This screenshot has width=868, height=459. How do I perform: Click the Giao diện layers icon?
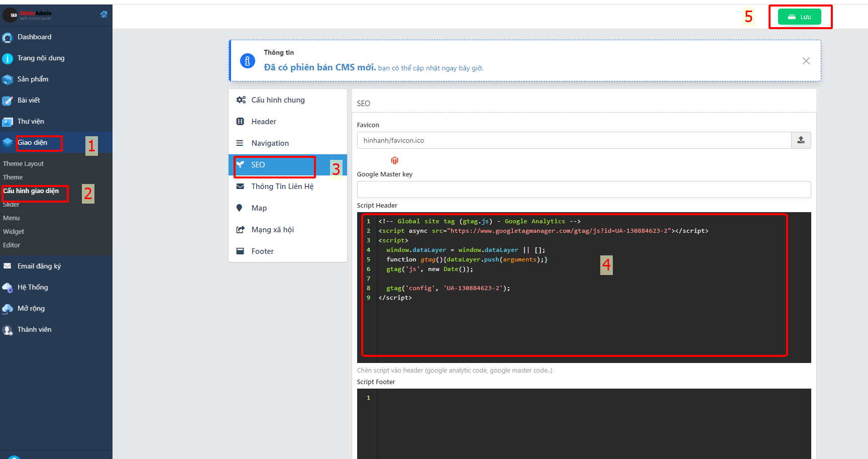(8, 143)
